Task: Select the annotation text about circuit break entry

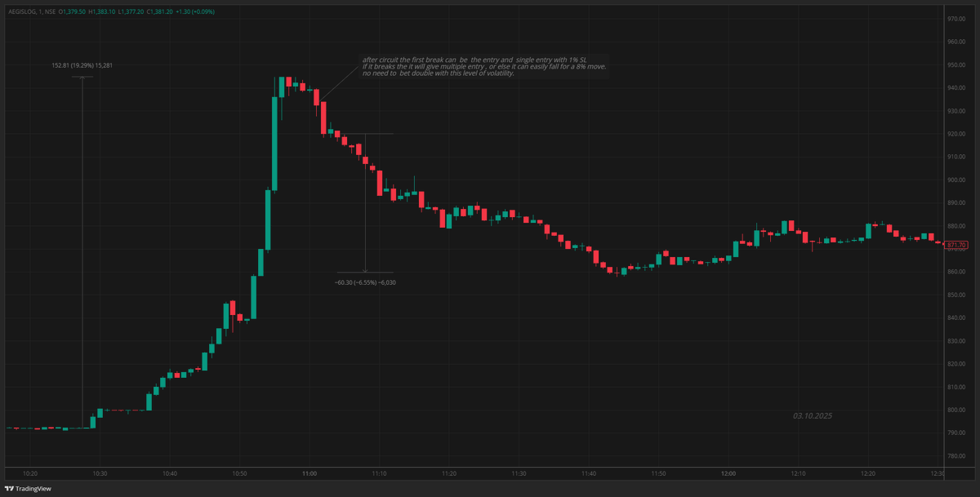Action: click(484, 67)
